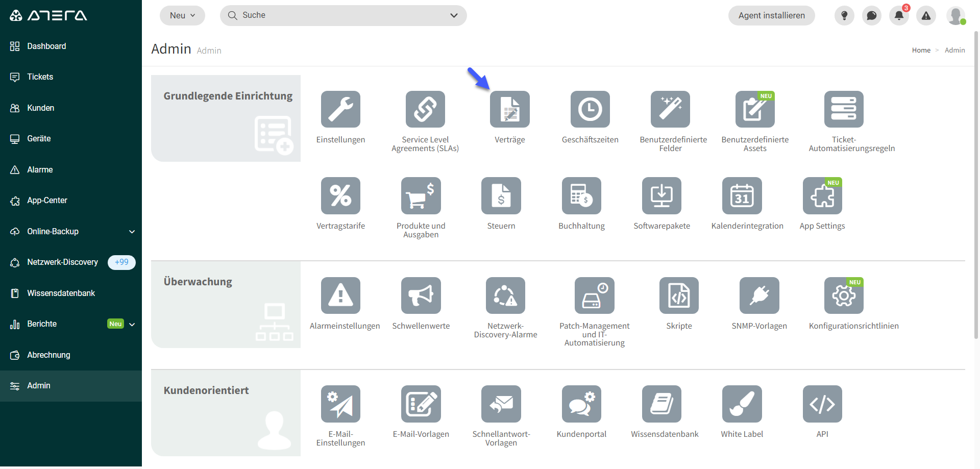Open the Verträge contracts icon
This screenshot has height=469, width=980.
[x=510, y=109]
